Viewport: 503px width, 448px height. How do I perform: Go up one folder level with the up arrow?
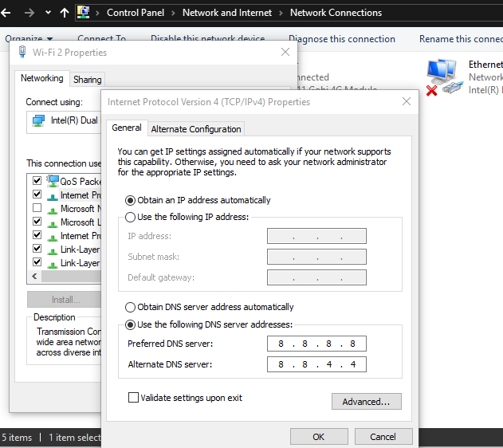[65, 13]
